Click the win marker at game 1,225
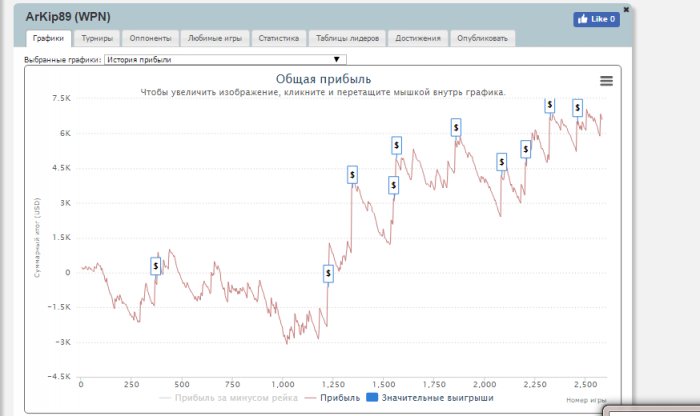Viewport: 700px width, 416px height. (328, 273)
